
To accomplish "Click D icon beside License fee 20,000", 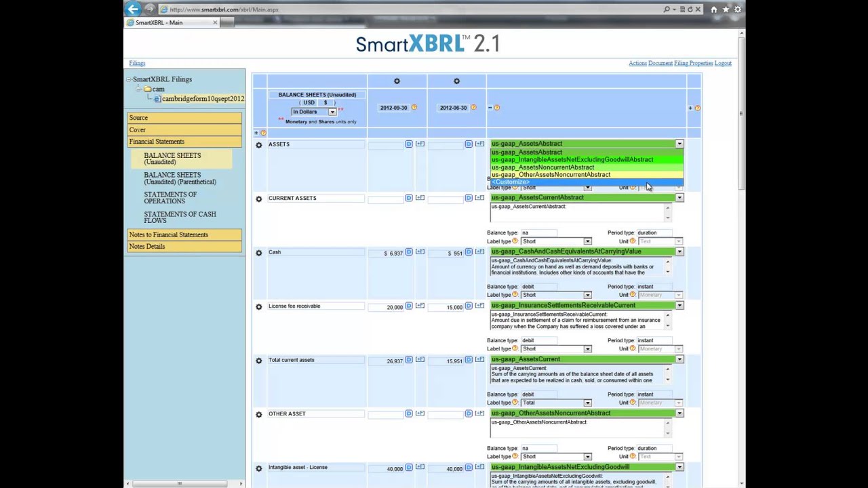I will tap(408, 306).
